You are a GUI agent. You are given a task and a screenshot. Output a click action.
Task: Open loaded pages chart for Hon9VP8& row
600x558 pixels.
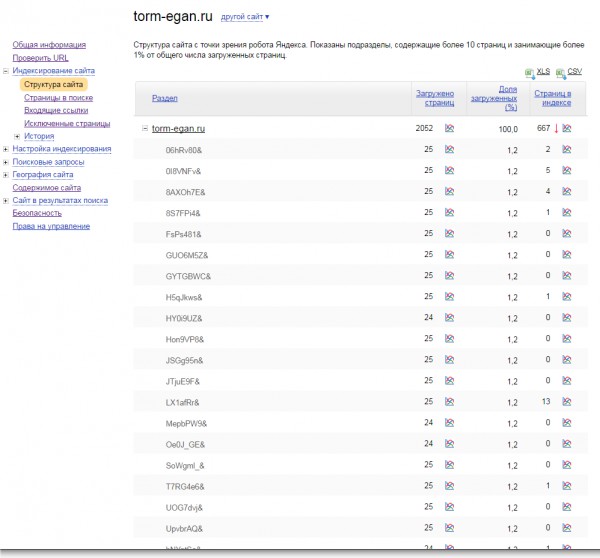(x=449, y=339)
